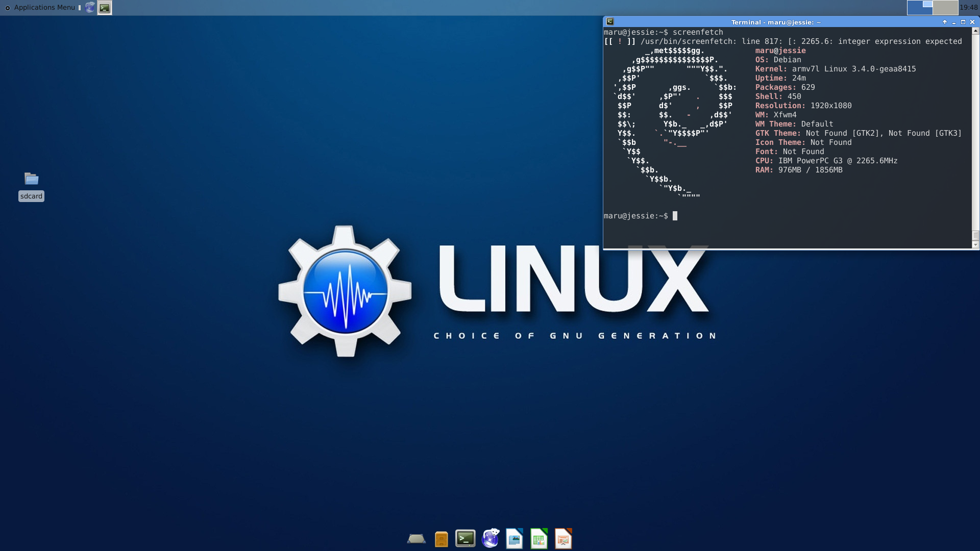The image size is (980, 551).
Task: Click the 'OS: Debian' line
Action: click(778, 60)
